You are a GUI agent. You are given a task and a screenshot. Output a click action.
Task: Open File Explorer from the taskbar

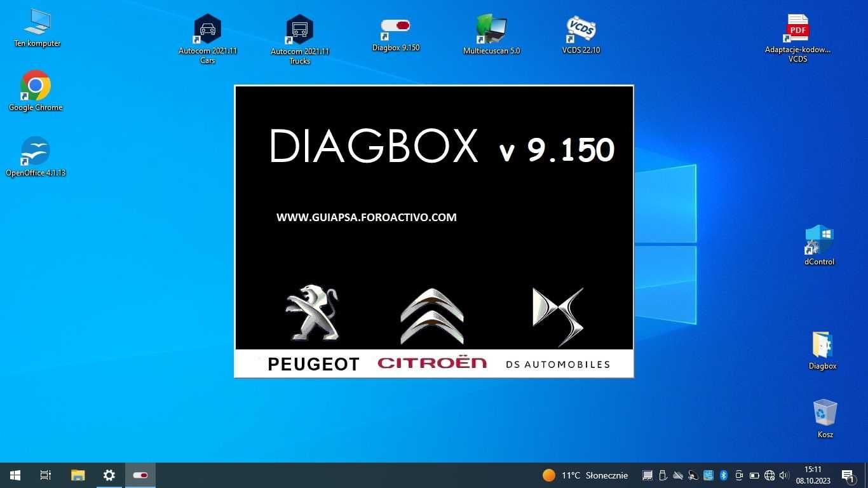coord(78,475)
